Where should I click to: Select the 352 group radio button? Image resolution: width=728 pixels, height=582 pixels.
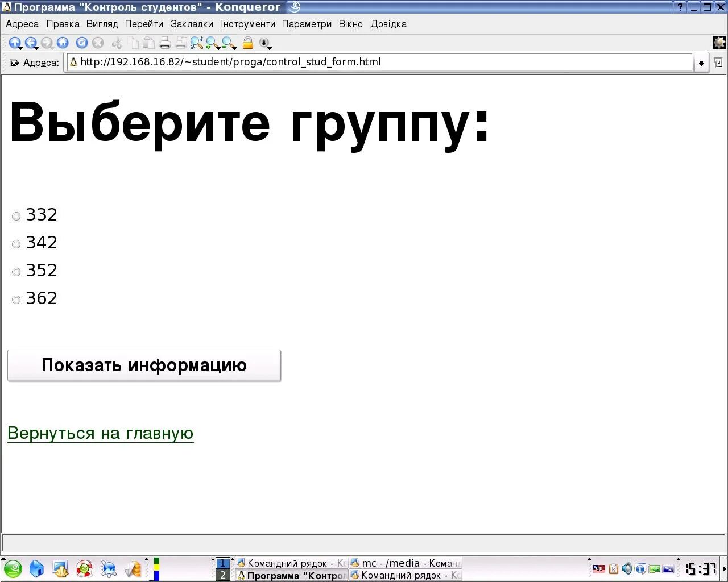(x=16, y=272)
